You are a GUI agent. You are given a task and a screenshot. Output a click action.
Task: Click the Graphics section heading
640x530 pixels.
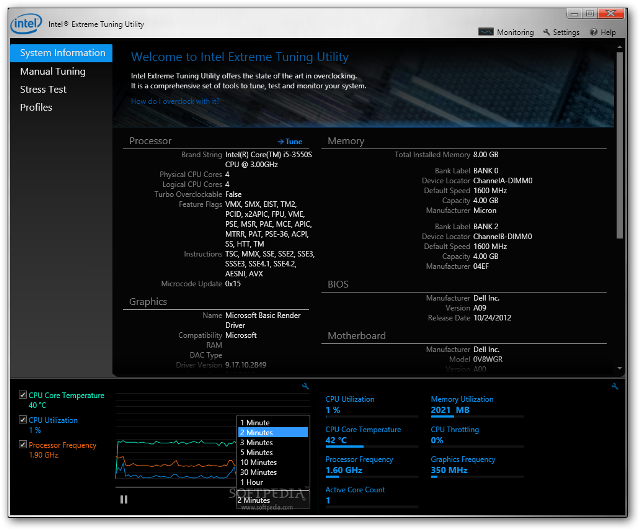pos(148,302)
